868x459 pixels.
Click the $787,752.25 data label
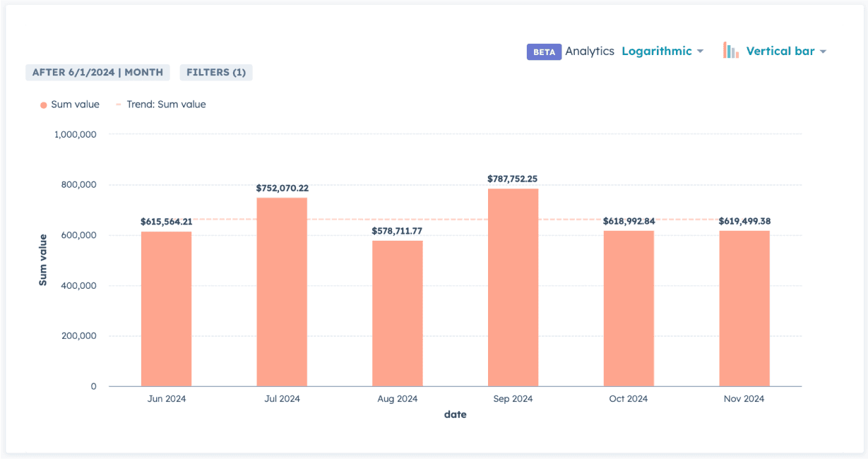pos(513,179)
